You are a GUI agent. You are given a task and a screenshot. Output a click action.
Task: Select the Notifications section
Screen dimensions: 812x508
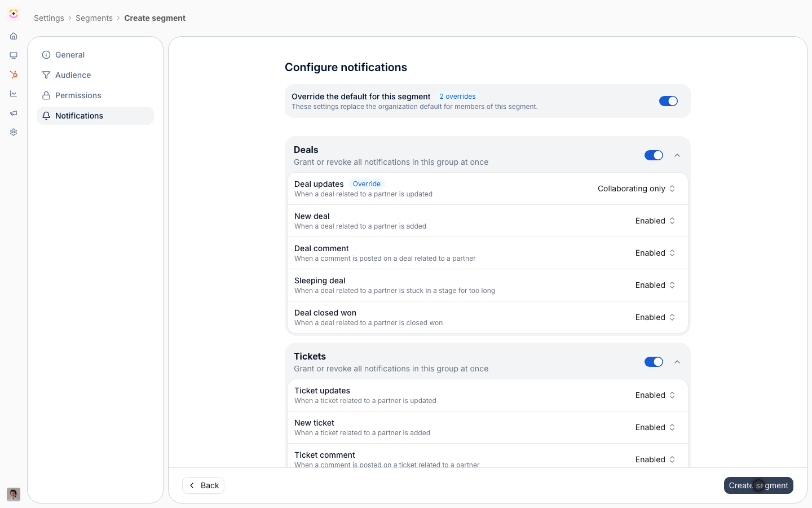95,116
